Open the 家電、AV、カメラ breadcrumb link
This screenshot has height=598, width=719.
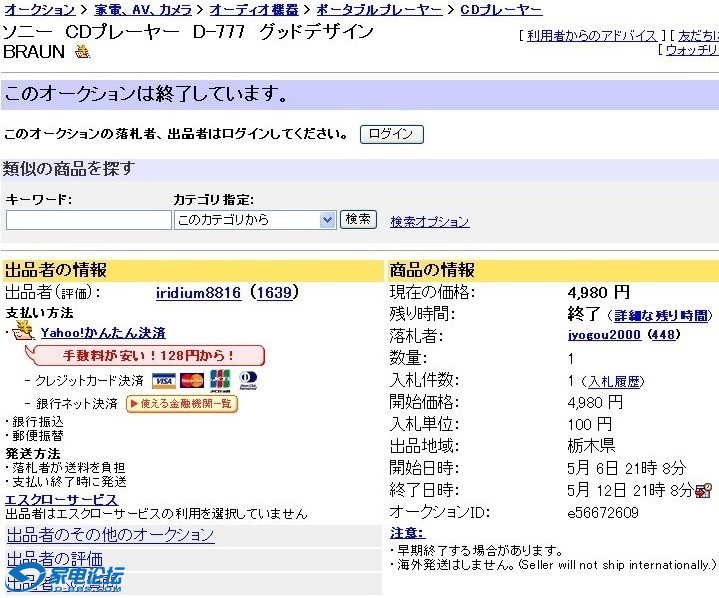143,10
